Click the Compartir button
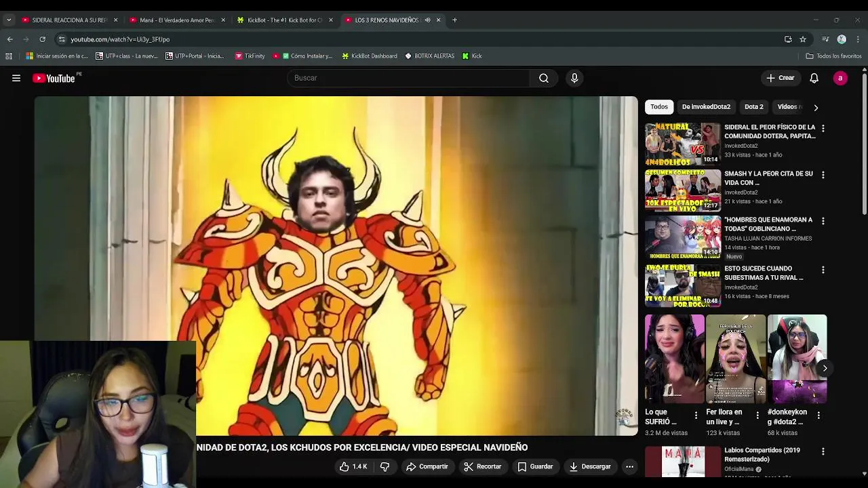Screen dimensions: 868x488 click(427, 466)
